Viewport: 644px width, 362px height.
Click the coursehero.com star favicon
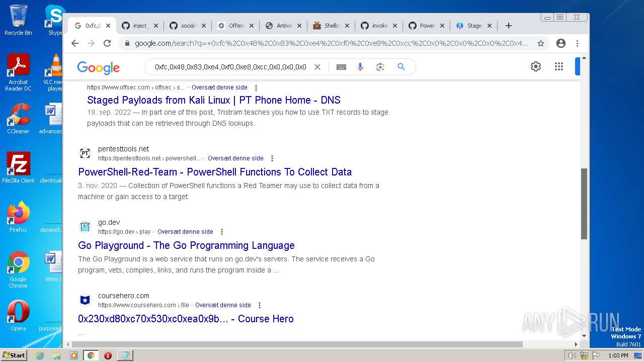pyautogui.click(x=85, y=300)
